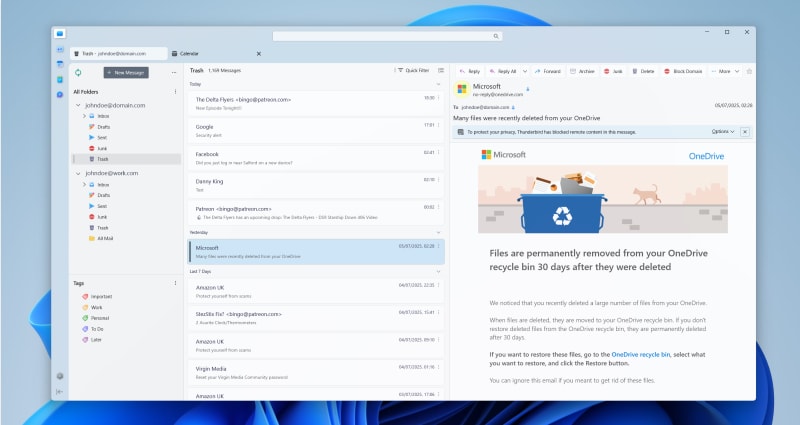This screenshot has height=425, width=800.
Task: Delete the open Microsoft email
Action: [643, 71]
